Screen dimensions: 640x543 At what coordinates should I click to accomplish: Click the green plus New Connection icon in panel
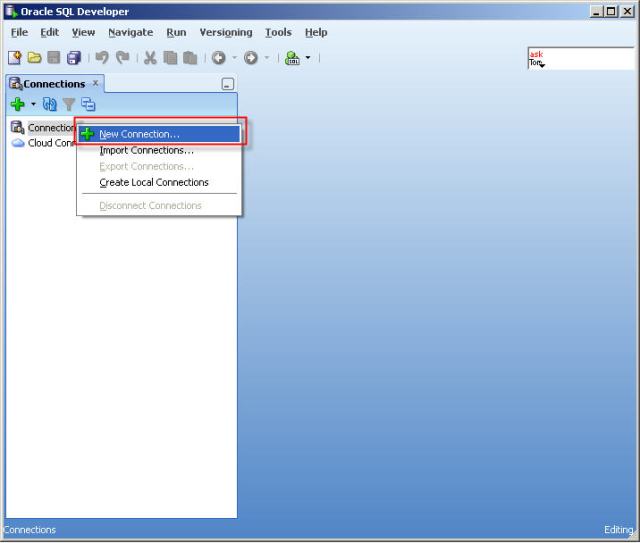(18, 105)
